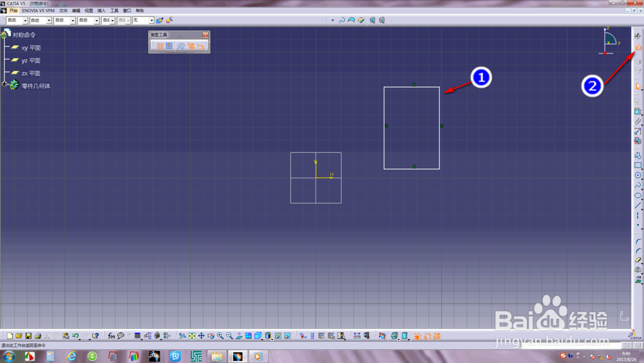Select the arrow Select tool in right toolbar
The width and height of the screenshot is (644, 363).
click(638, 87)
